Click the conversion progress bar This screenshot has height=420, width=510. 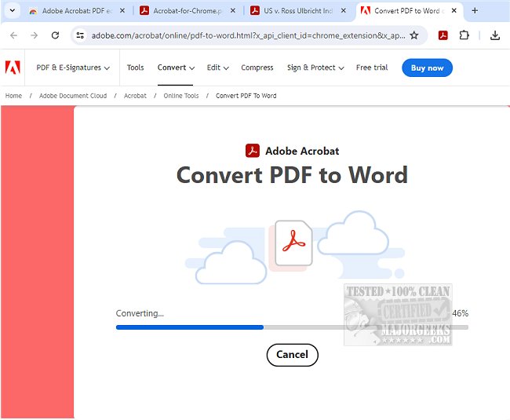point(292,327)
